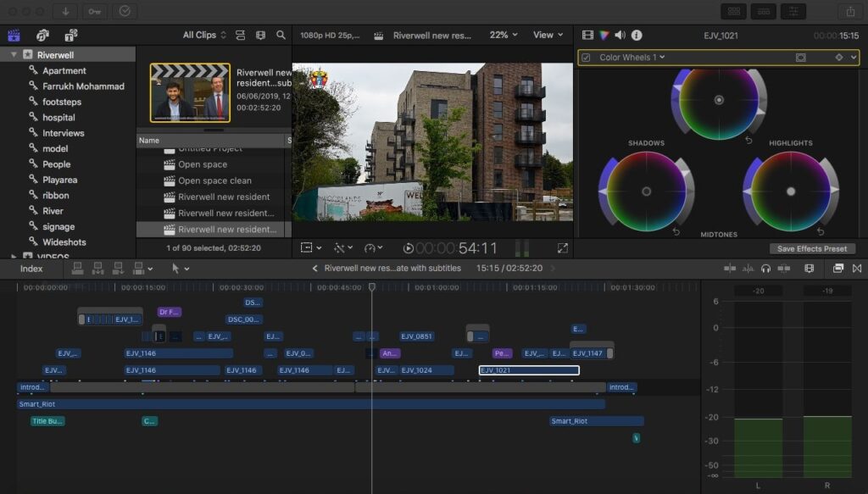Open the All Clips filter dropdown
868x494 pixels.
pos(204,35)
